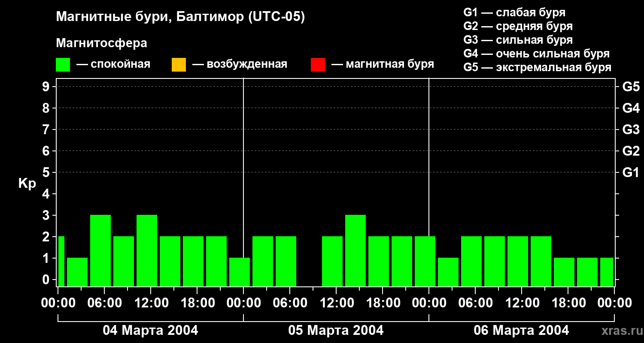
Task: Click the orange 'возбужденная' legend swatch
Action: pyautogui.click(x=179, y=65)
